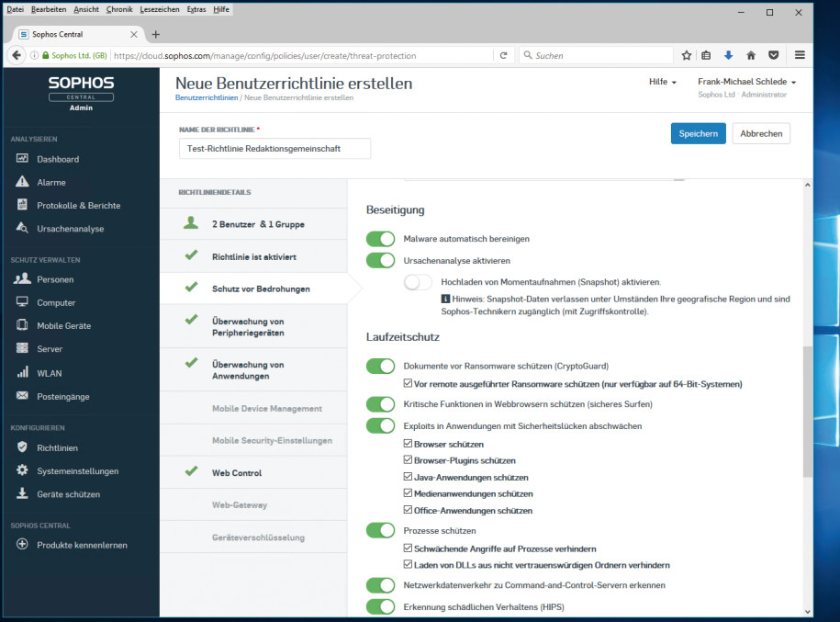Open the Datei menu
This screenshot has height=622, width=840.
coord(15,9)
